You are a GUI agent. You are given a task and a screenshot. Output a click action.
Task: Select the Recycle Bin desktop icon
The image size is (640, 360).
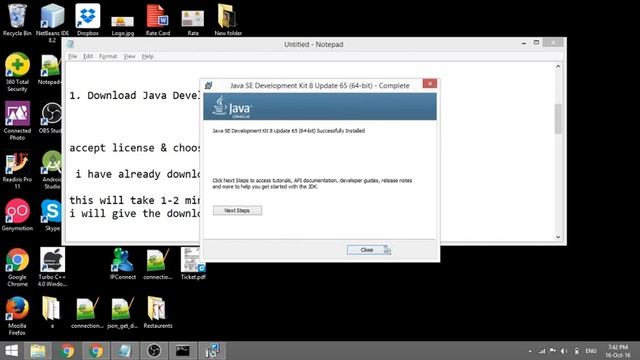tap(17, 20)
